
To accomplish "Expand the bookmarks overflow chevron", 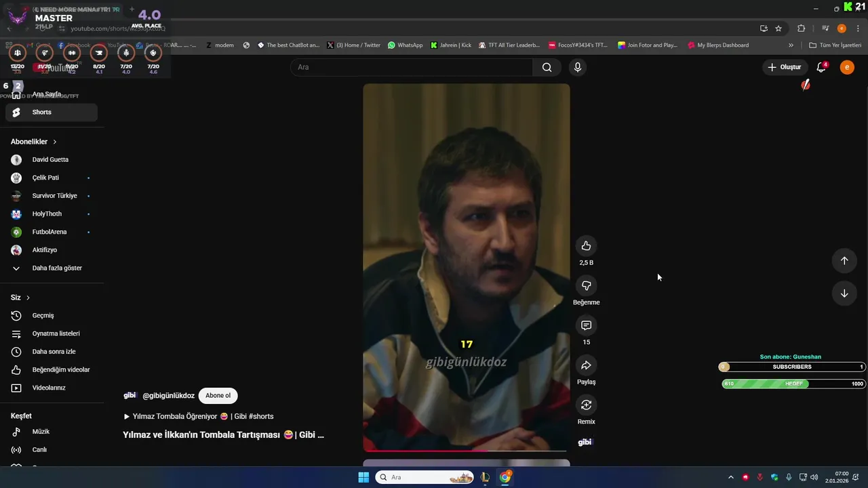I will (x=791, y=45).
